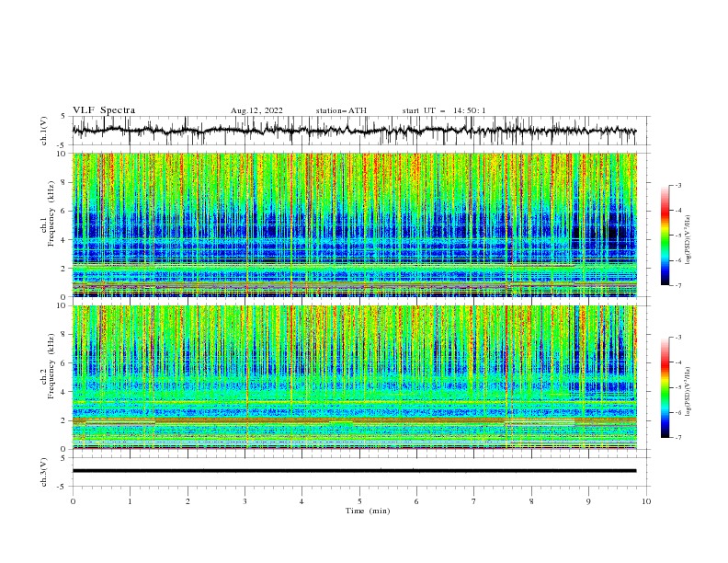Image resolution: width=728 pixels, height=563 pixels.
Task: Click the "-5" tick on ch.2 color bar
Action: point(677,387)
